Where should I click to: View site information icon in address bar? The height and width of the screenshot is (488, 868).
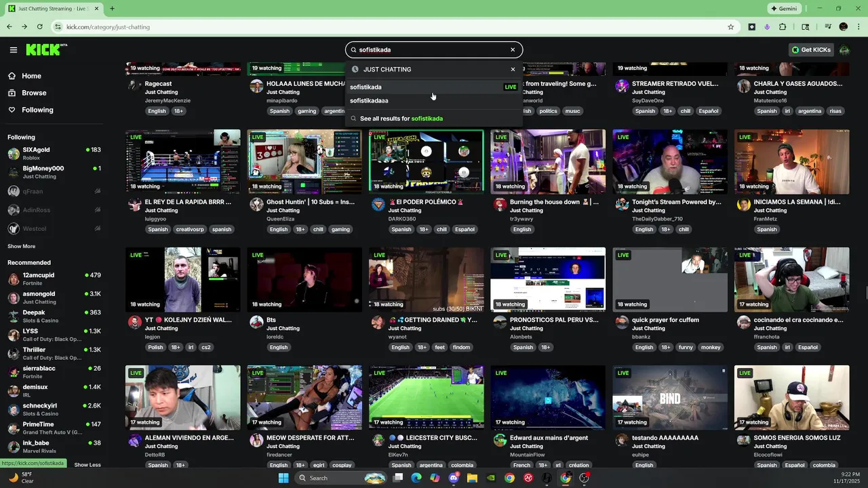coord(58,27)
